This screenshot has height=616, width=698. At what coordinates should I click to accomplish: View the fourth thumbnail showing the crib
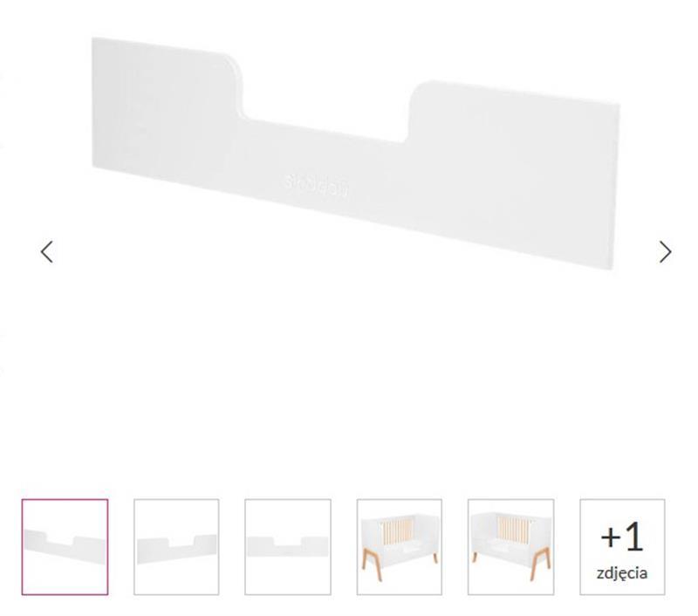coord(400,547)
